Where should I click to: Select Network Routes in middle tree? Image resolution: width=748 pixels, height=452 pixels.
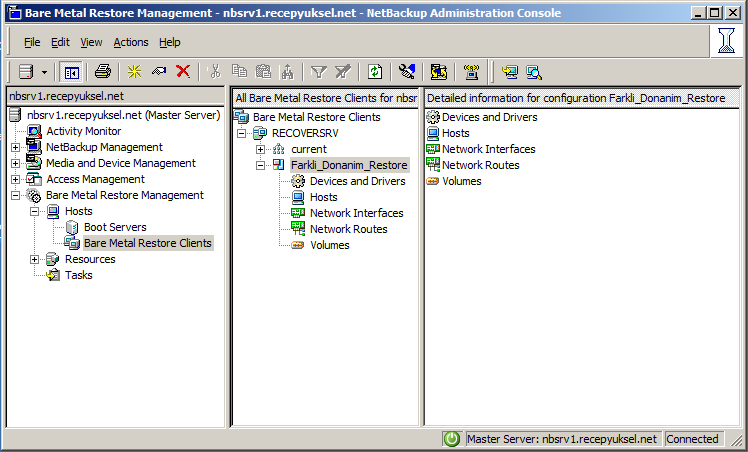pos(348,229)
